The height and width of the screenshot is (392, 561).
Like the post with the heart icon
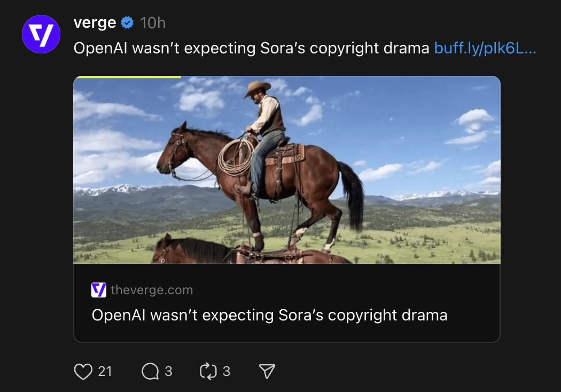[83, 371]
